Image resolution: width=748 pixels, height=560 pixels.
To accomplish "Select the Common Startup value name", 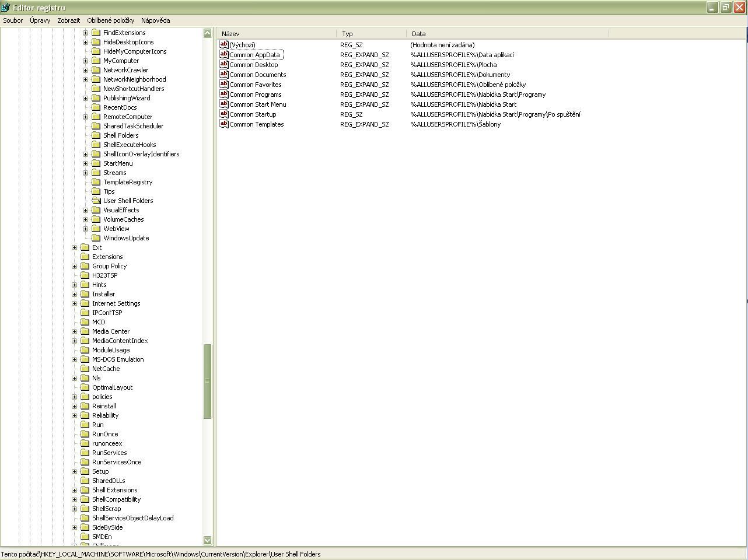I will click(x=253, y=114).
